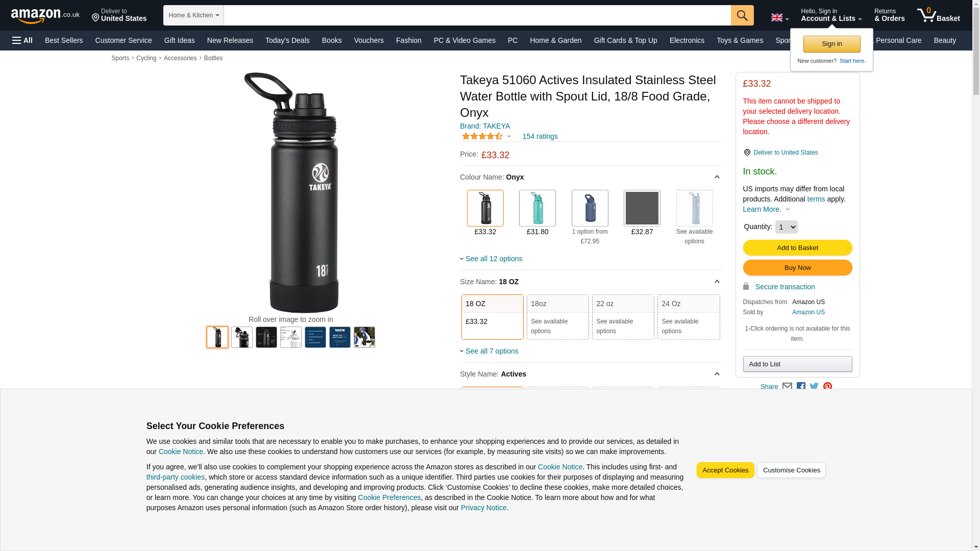Open the All hamburger menu
Screen dimensions: 980x551
tap(22, 40)
